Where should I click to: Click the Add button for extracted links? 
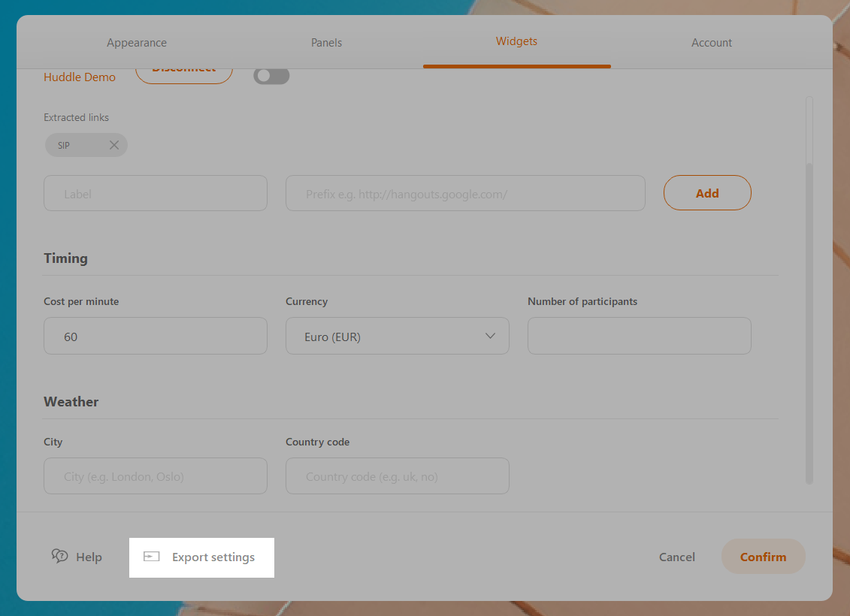pyautogui.click(x=706, y=193)
